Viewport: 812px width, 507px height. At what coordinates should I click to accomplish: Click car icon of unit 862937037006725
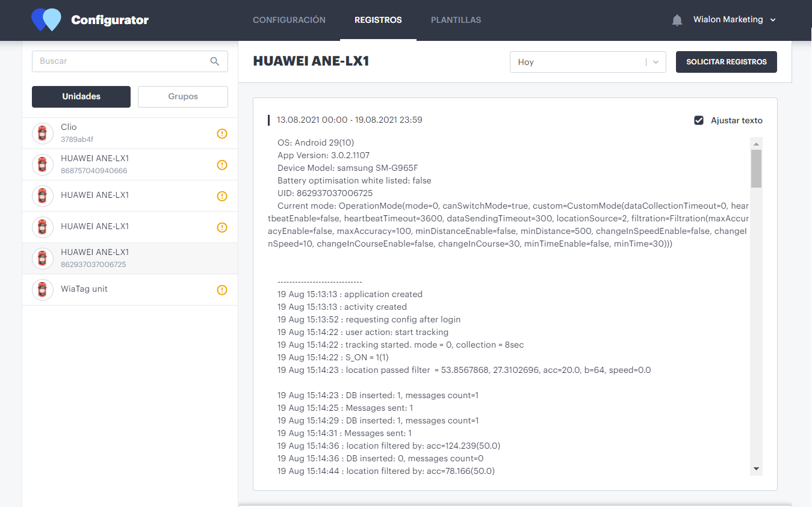tap(42, 258)
